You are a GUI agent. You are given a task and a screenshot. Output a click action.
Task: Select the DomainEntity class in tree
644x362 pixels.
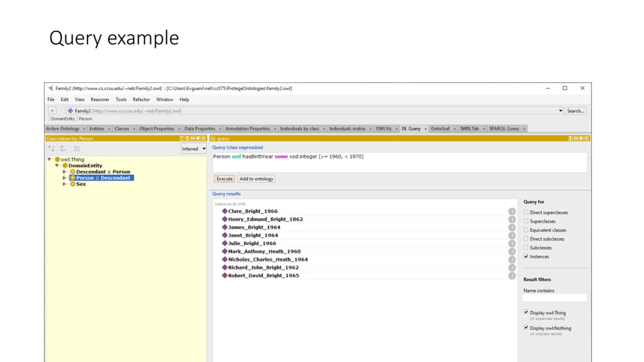[85, 165]
